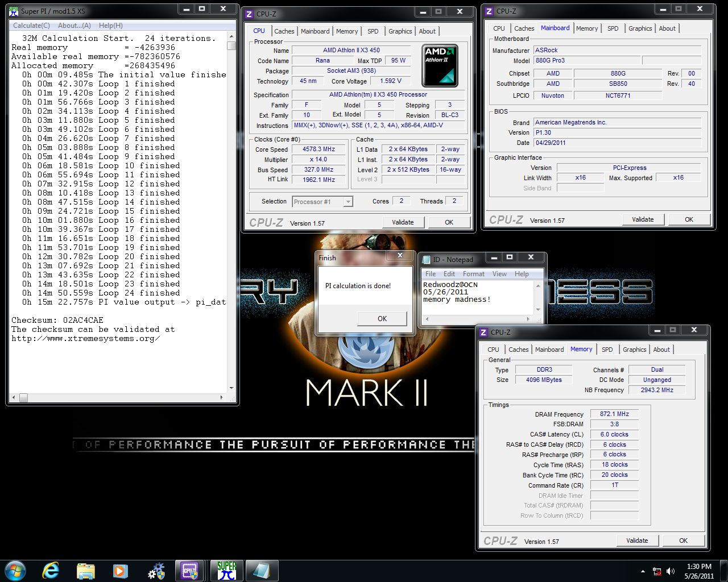Open Help menu in Super PI
This screenshot has width=728, height=582.
pyautogui.click(x=110, y=26)
